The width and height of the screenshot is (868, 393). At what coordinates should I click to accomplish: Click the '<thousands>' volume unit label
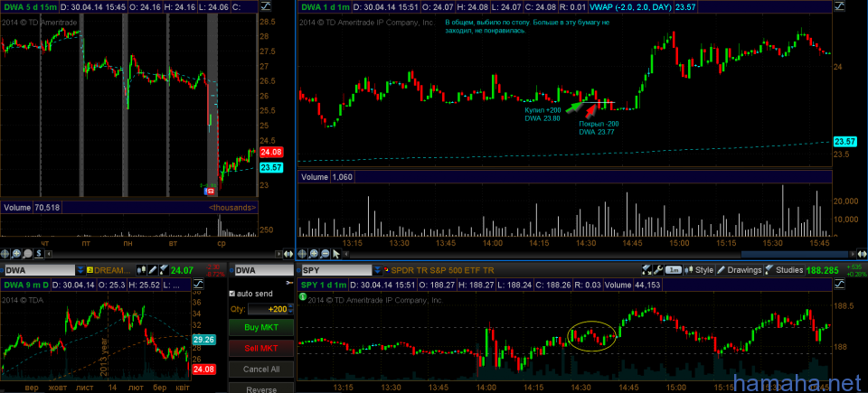tap(232, 208)
